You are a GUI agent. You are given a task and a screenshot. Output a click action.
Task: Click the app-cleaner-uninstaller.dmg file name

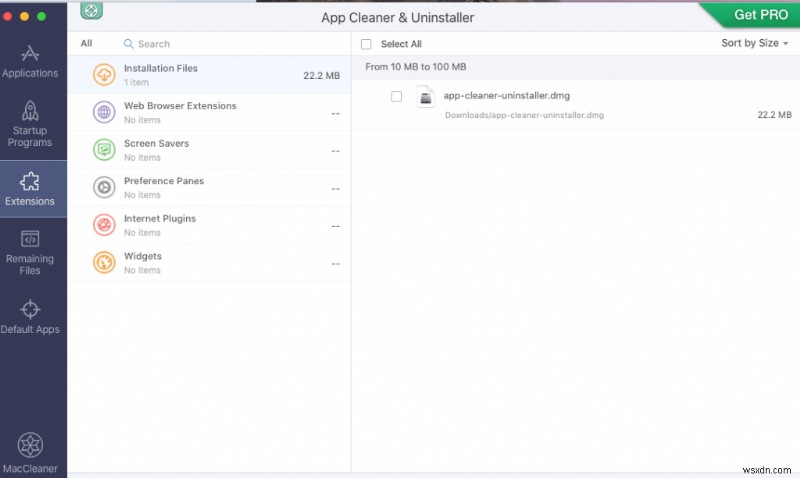click(506, 95)
